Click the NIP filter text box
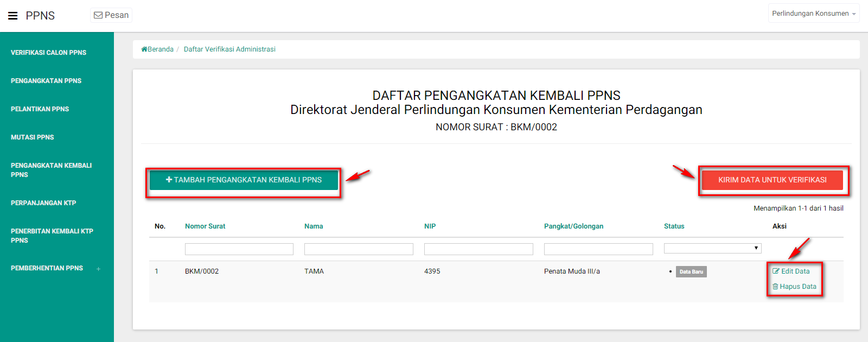 click(x=478, y=249)
